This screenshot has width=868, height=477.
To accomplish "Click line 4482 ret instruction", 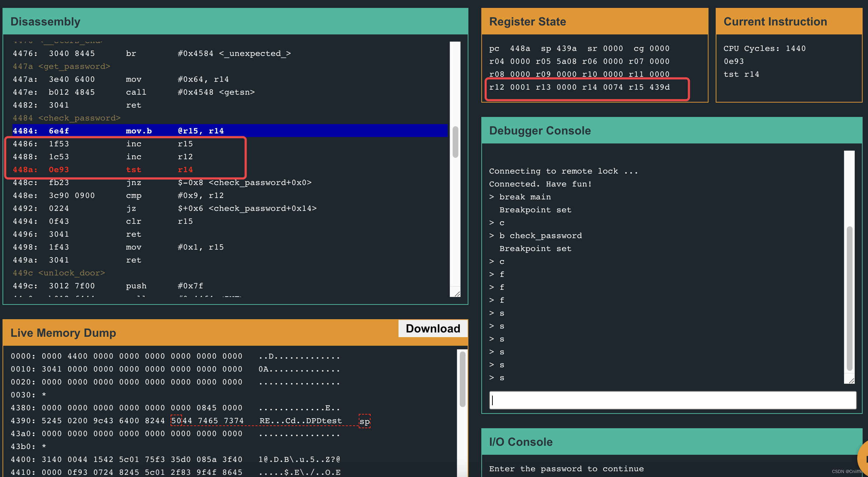I will pyautogui.click(x=230, y=105).
